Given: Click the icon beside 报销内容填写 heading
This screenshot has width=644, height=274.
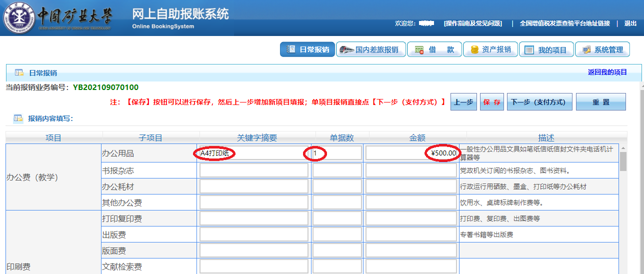Looking at the screenshot, I should pyautogui.click(x=18, y=118).
